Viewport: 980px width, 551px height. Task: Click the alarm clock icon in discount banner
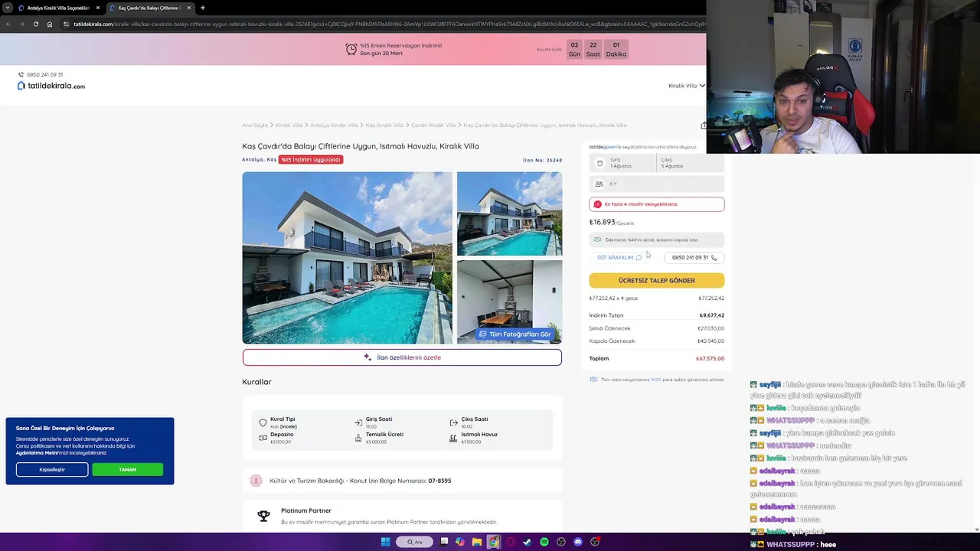[351, 50]
